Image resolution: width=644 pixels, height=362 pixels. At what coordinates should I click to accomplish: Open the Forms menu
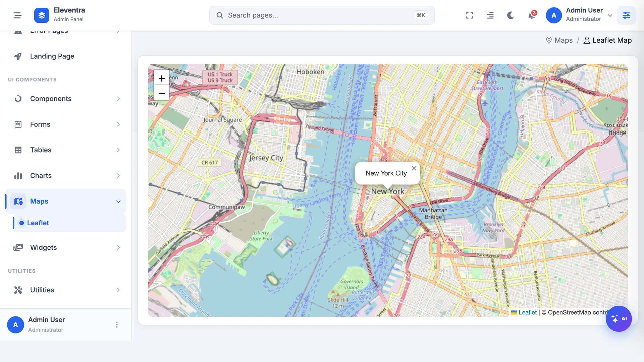click(66, 124)
